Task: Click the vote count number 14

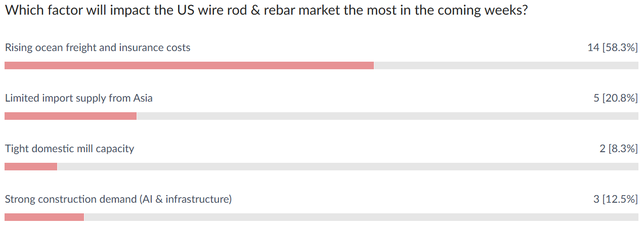Action: tap(593, 48)
